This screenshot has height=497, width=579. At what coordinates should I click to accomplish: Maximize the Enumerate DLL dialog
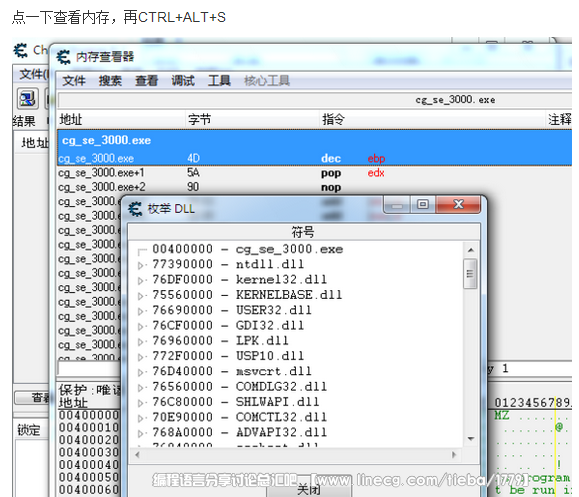(x=423, y=204)
